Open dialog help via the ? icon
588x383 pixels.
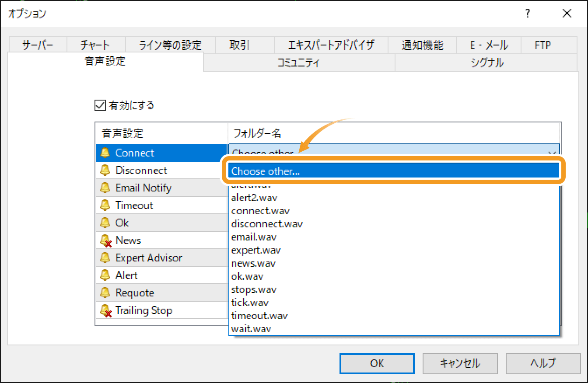(527, 14)
